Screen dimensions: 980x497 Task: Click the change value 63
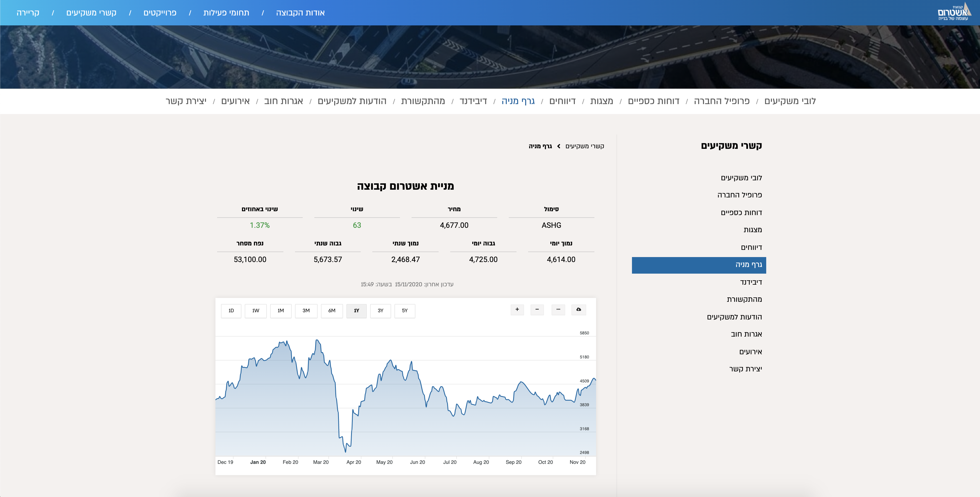coord(357,226)
